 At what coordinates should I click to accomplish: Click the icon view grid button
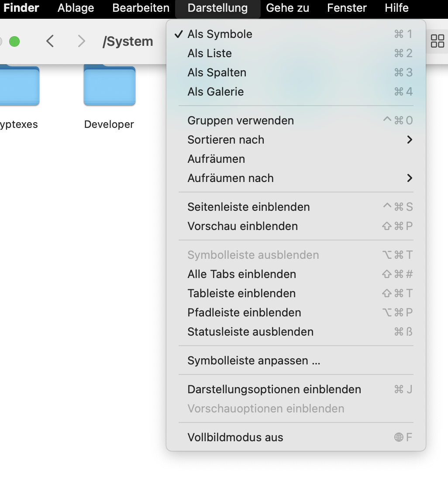[437, 41]
